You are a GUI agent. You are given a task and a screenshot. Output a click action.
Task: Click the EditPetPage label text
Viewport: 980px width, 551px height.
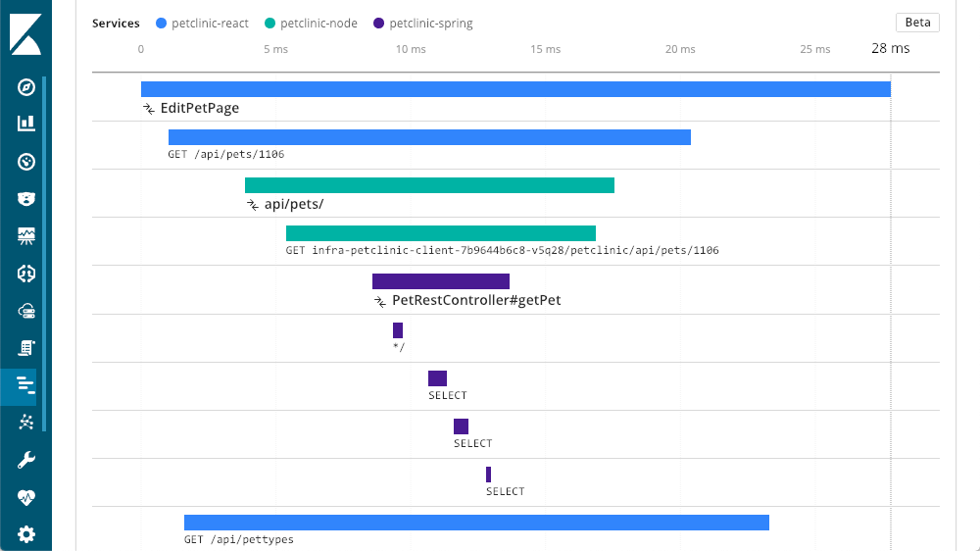click(199, 108)
